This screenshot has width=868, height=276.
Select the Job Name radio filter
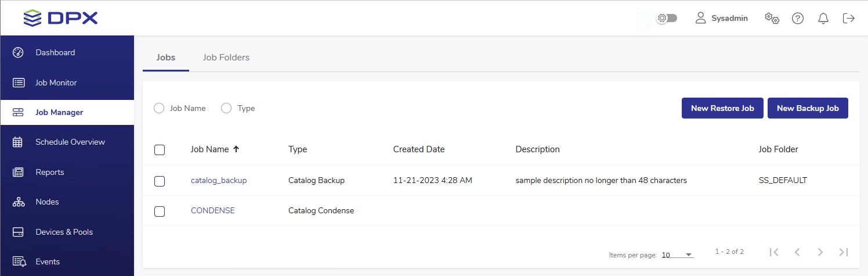pyautogui.click(x=159, y=108)
